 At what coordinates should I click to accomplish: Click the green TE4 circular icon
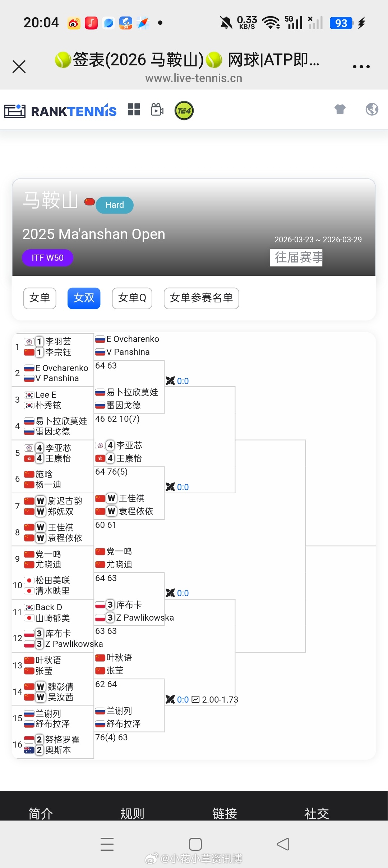pyautogui.click(x=184, y=110)
